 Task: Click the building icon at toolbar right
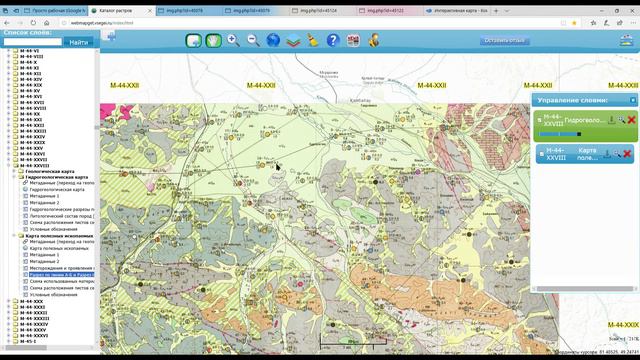(x=626, y=40)
